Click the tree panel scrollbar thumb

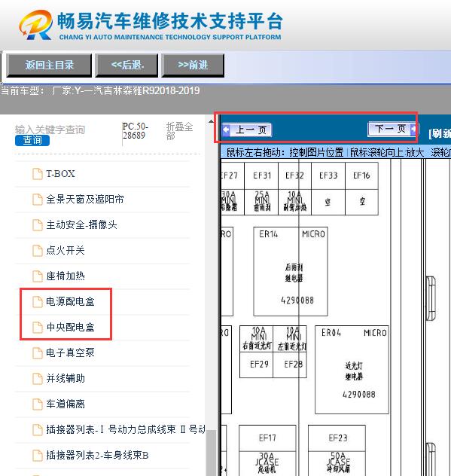(211, 453)
